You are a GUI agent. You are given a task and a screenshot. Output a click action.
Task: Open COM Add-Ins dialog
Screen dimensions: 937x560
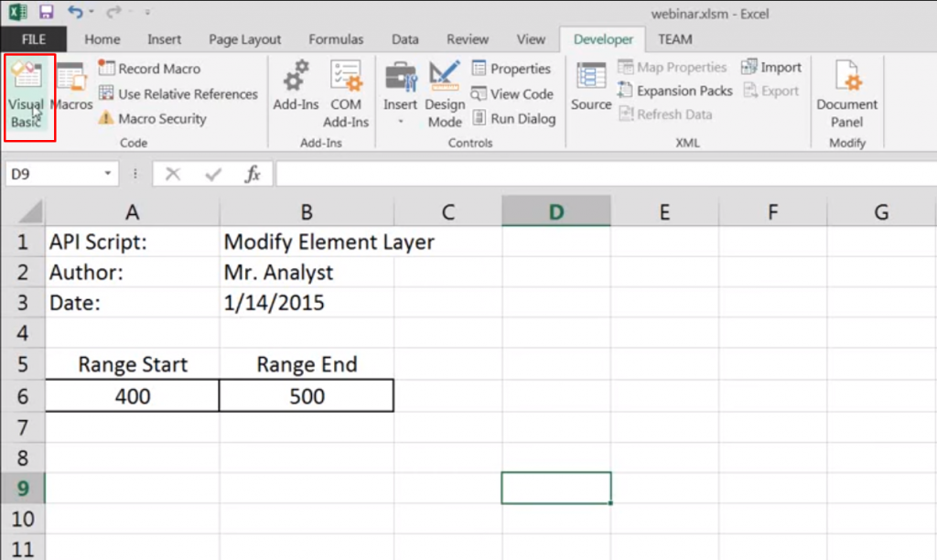pyautogui.click(x=345, y=94)
